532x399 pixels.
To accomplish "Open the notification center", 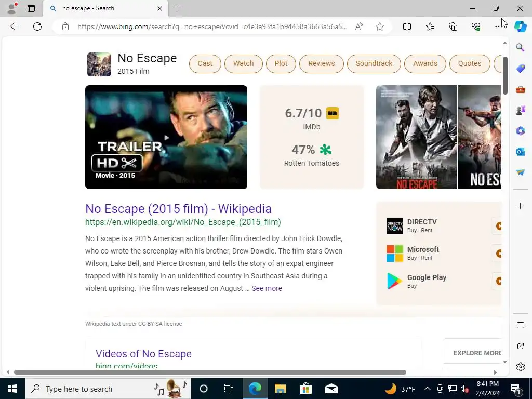I will 515,389.
